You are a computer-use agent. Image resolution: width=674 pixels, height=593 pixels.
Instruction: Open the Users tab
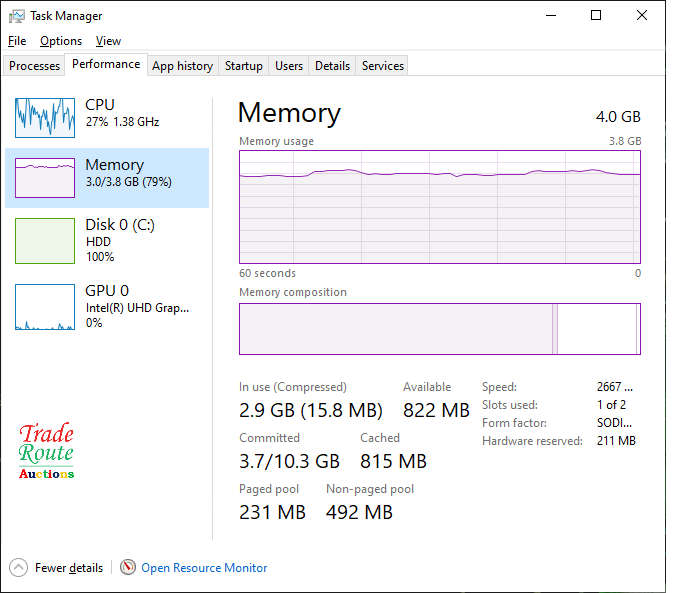(x=289, y=66)
